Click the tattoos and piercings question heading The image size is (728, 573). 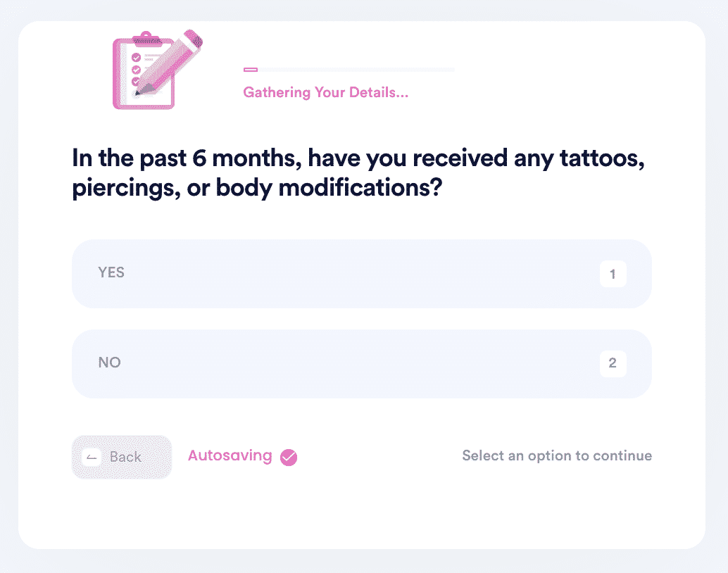tap(358, 172)
